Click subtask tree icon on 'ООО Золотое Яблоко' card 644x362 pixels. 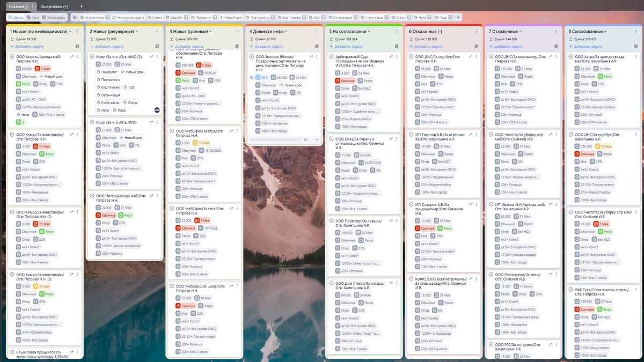click(251, 77)
